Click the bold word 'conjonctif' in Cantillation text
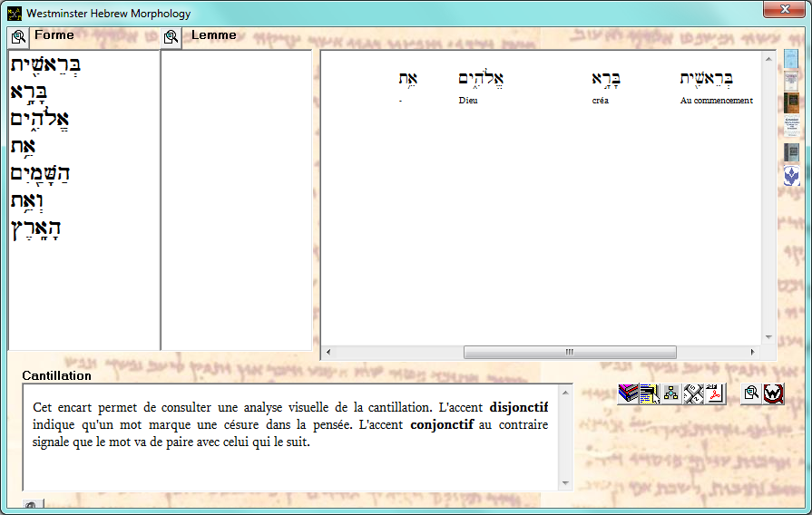 (x=442, y=425)
